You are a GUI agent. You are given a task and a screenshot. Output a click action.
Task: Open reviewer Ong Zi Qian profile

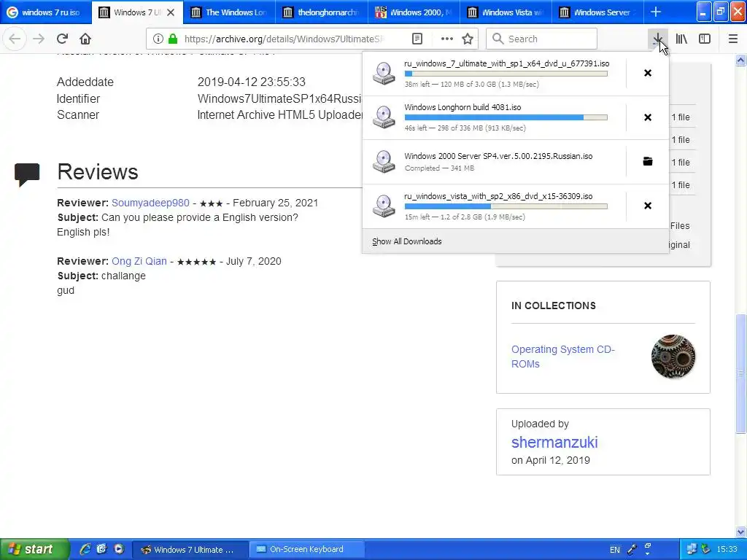(x=139, y=262)
